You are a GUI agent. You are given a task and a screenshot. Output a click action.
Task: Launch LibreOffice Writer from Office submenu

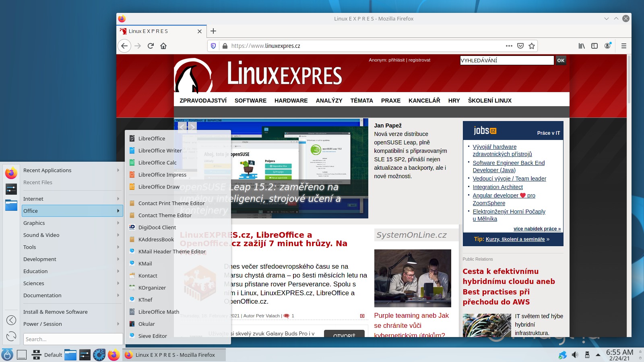tap(178, 150)
